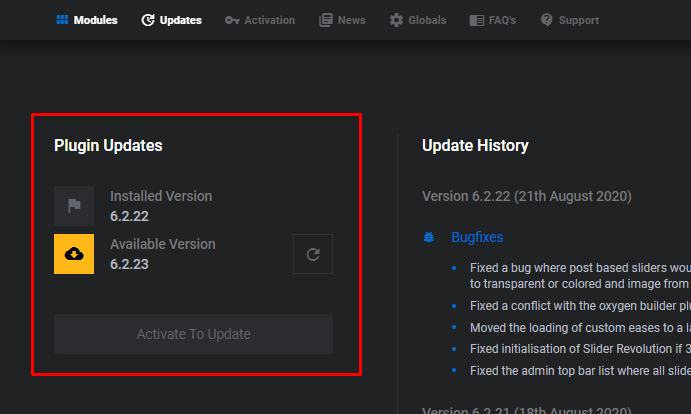Image resolution: width=691 pixels, height=414 pixels.
Task: Click the key icon for Activation
Action: point(232,20)
